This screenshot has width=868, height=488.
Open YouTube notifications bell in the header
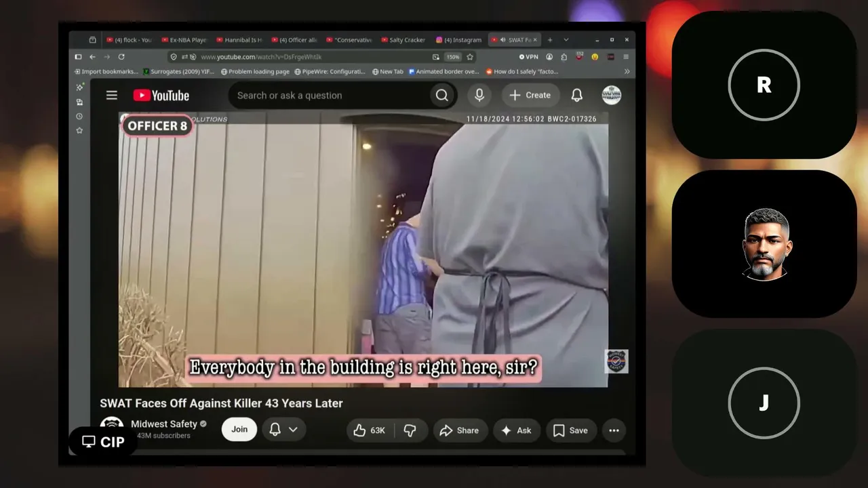point(577,96)
